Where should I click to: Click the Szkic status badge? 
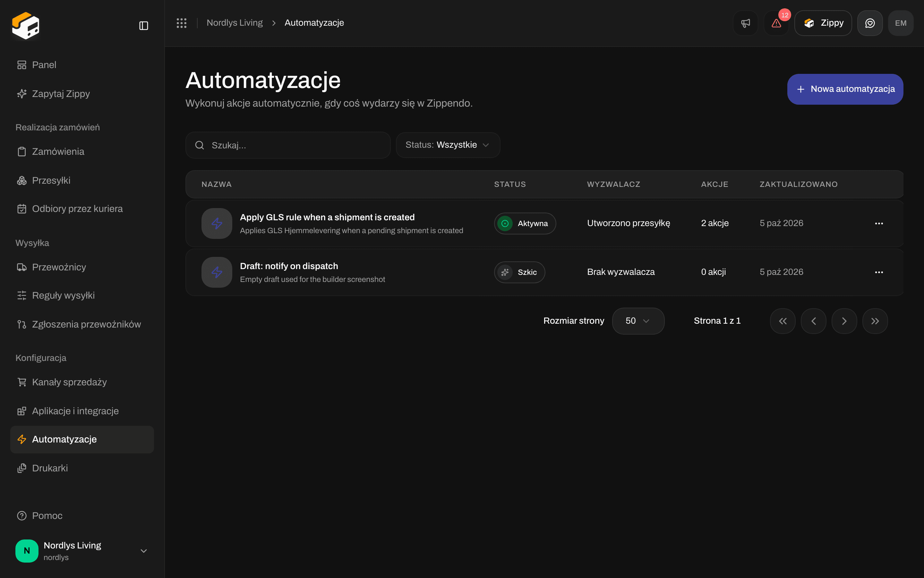pyautogui.click(x=519, y=272)
